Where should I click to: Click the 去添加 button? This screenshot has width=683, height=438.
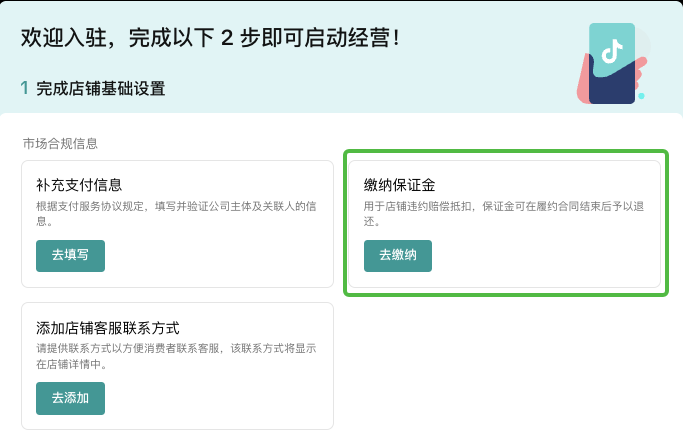[70, 398]
